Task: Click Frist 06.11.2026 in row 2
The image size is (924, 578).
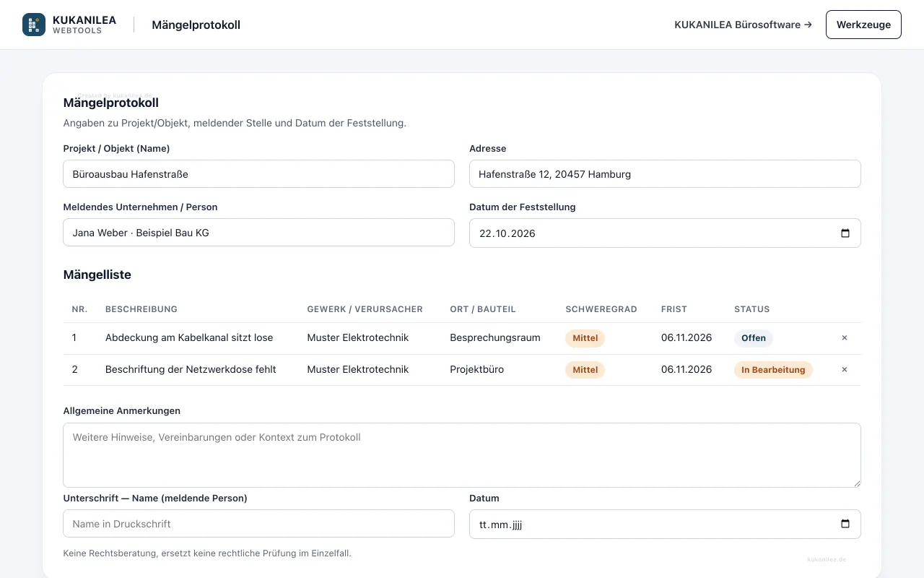Action: click(x=687, y=369)
